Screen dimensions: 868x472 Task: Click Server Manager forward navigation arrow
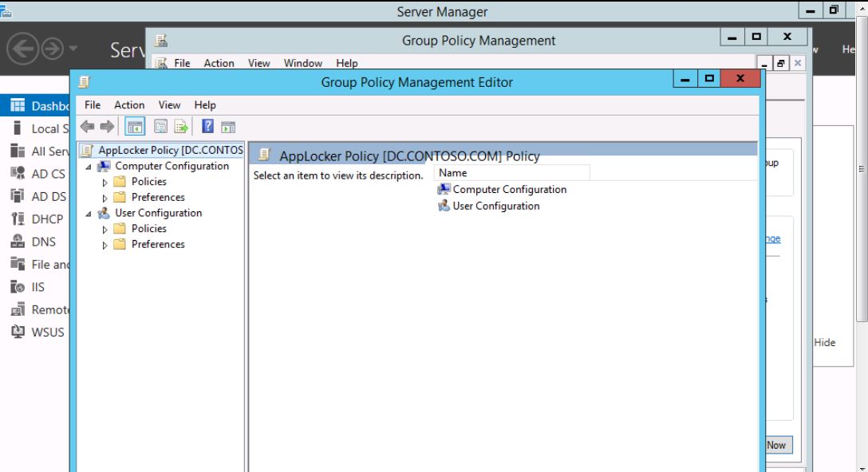(x=53, y=49)
